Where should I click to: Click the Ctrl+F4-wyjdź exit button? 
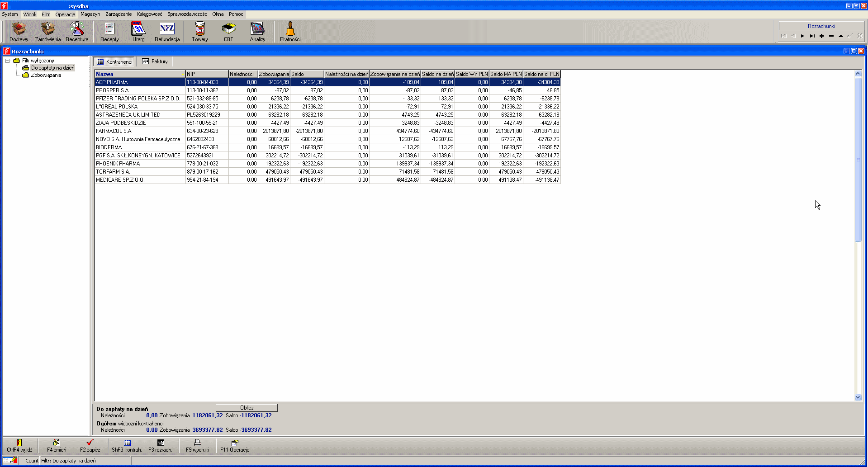19,445
